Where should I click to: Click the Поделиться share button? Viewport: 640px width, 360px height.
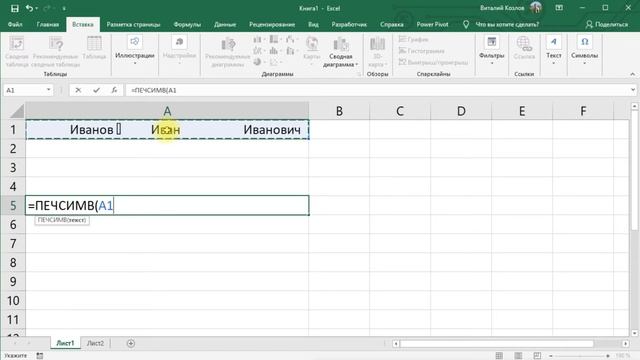click(607, 24)
